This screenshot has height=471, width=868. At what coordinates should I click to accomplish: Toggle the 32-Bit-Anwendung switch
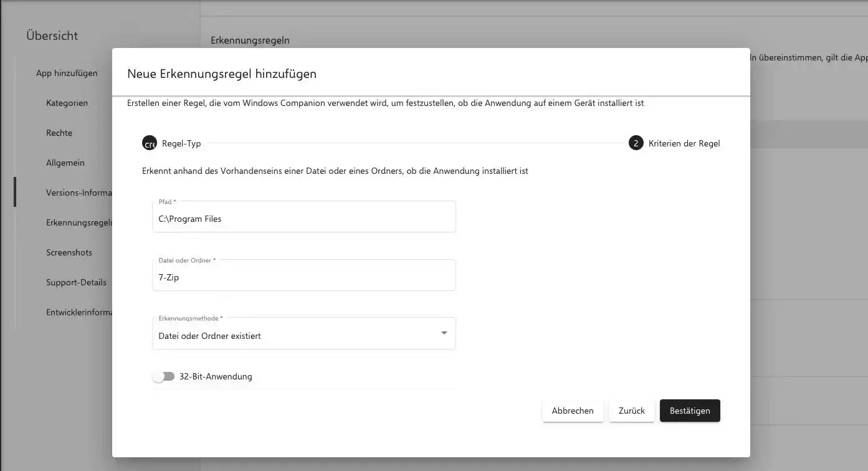[163, 376]
